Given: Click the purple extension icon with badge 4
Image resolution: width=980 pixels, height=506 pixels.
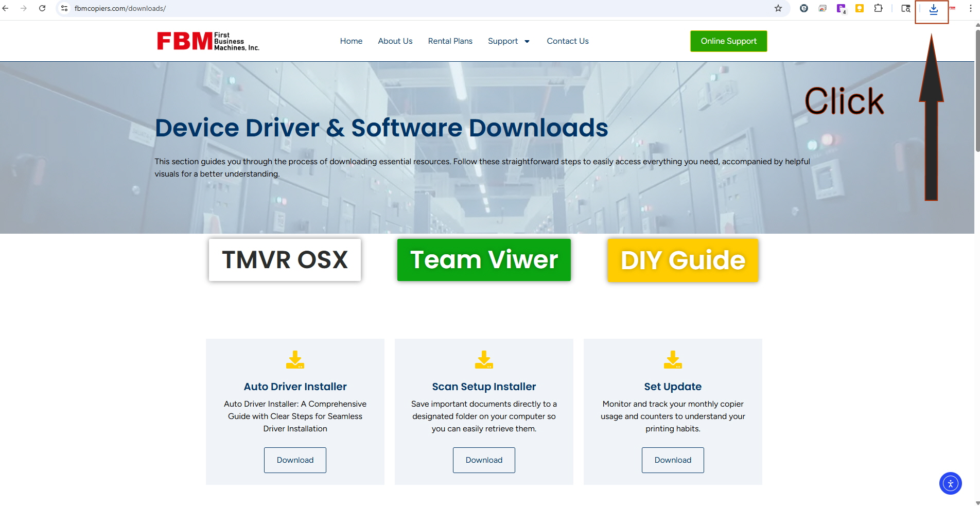Looking at the screenshot, I should tap(841, 8).
